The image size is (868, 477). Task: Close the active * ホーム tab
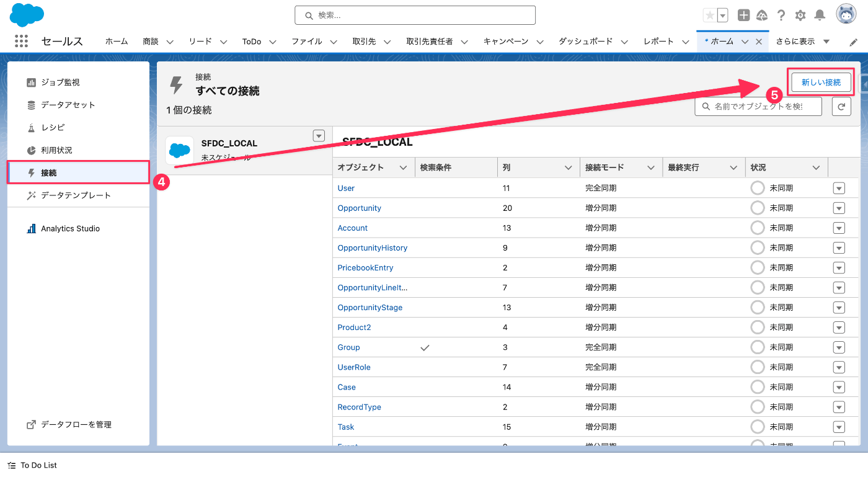(759, 42)
